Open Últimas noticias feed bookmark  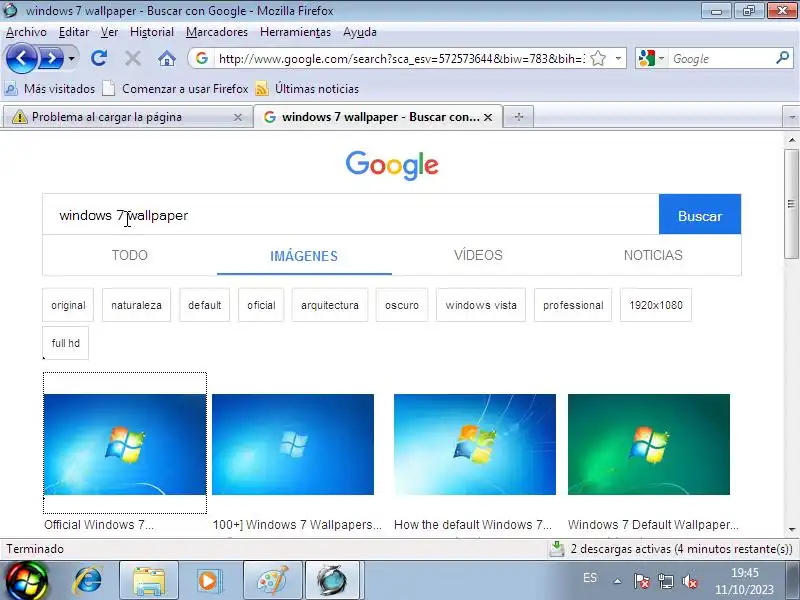click(x=307, y=89)
